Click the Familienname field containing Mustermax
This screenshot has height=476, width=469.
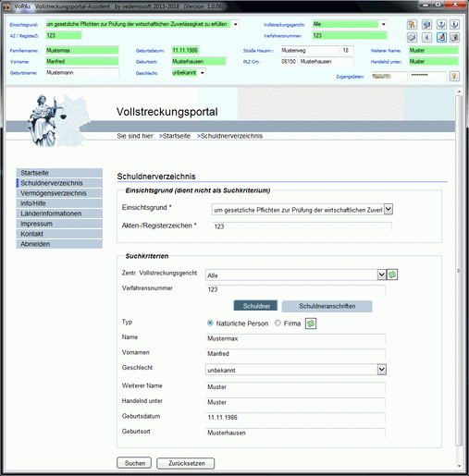[82, 51]
